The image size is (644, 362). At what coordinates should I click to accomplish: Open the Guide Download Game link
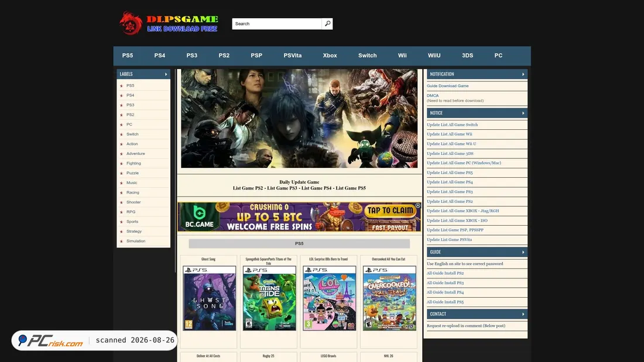447,86
